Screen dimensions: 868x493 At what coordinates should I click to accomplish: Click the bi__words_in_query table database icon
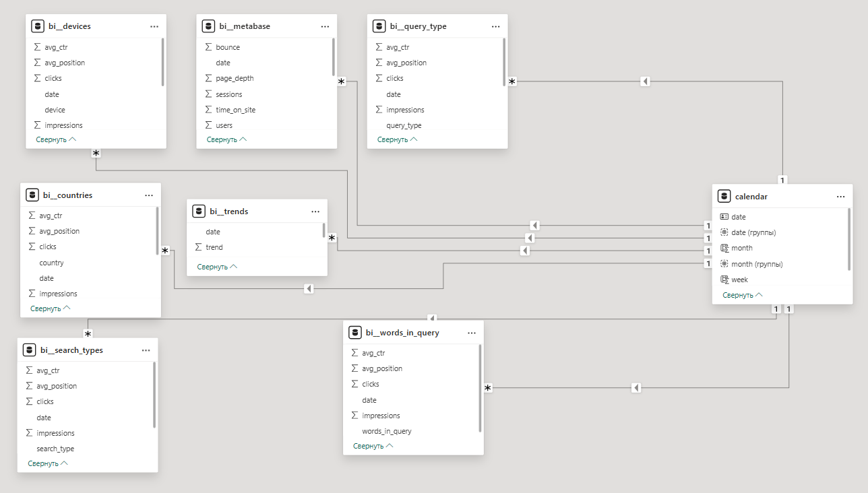click(355, 333)
